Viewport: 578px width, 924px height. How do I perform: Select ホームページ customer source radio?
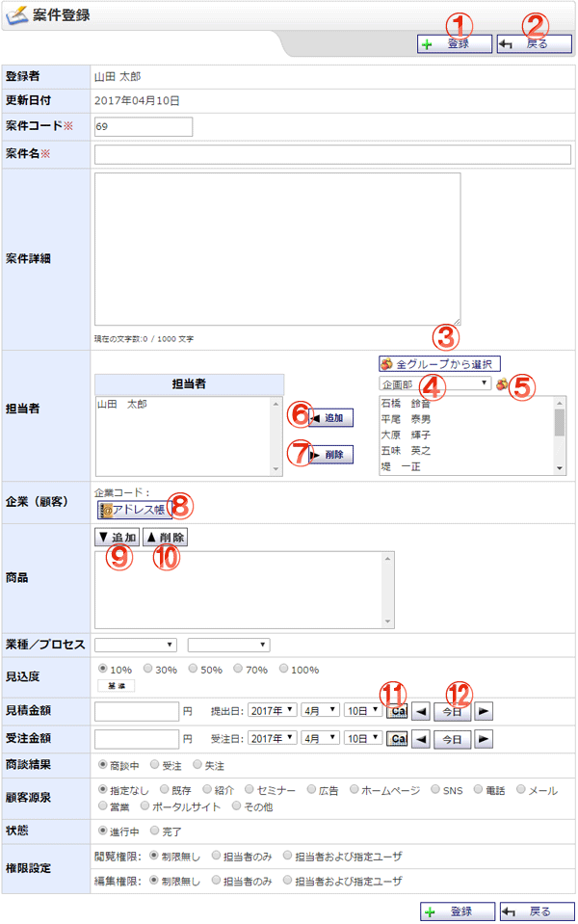point(355,789)
